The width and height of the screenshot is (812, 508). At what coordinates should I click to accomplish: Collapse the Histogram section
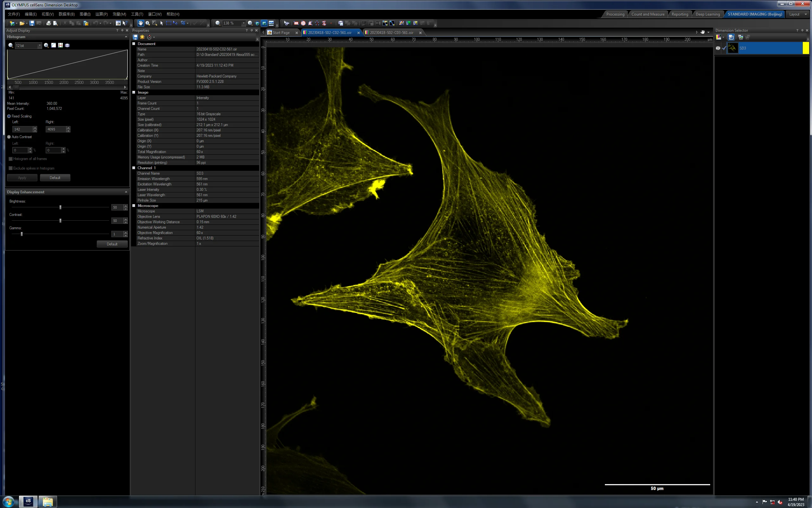pos(126,37)
